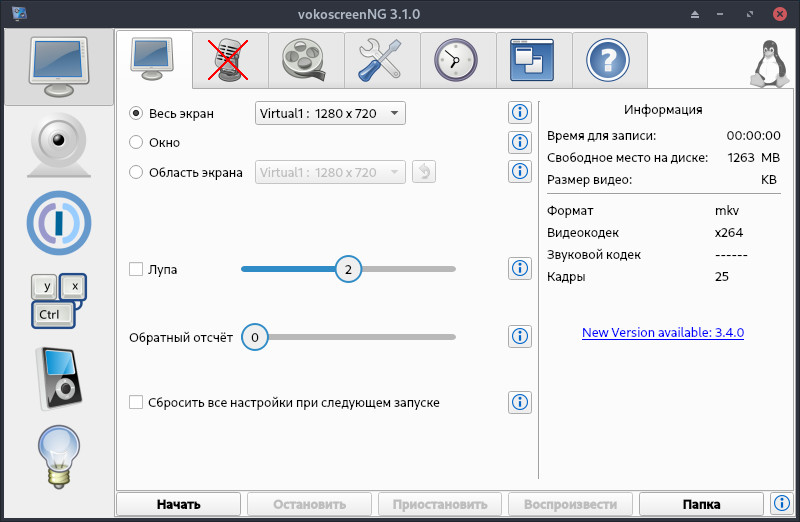Open the media player sidebar section
Viewport: 800px width, 522px height.
(x=59, y=379)
